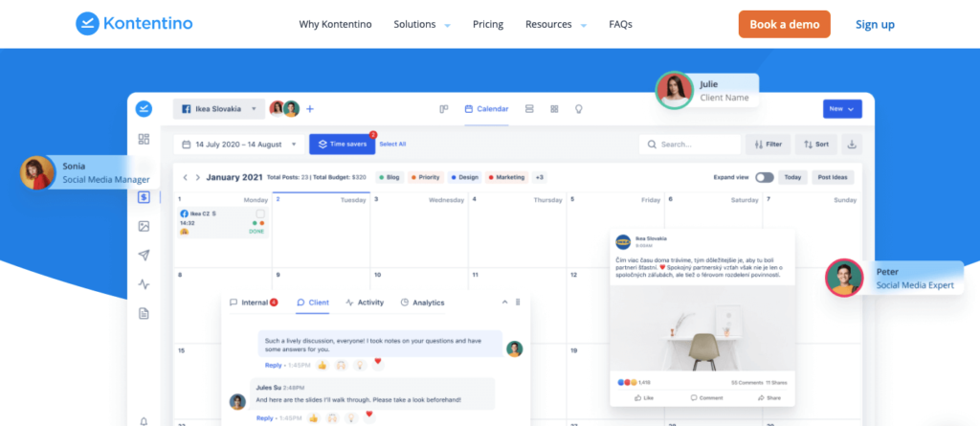Toggle the Priority label filter
The height and width of the screenshot is (426, 980).
(425, 178)
